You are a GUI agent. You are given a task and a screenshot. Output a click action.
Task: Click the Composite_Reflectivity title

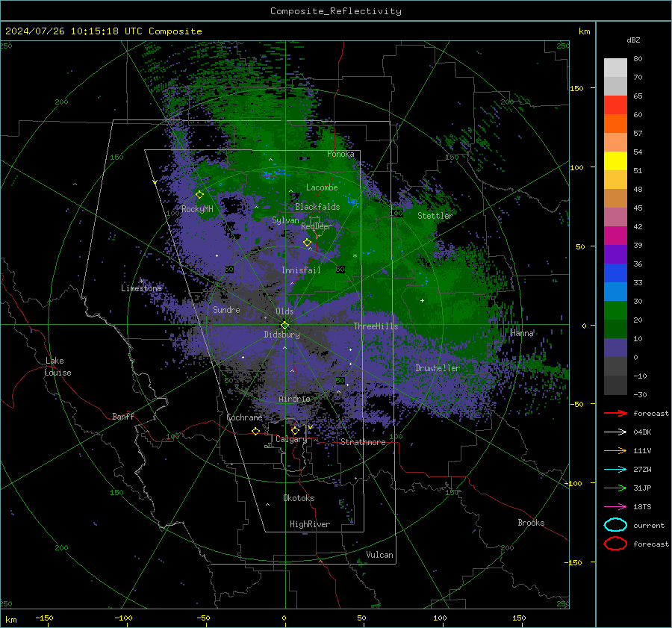click(x=336, y=11)
